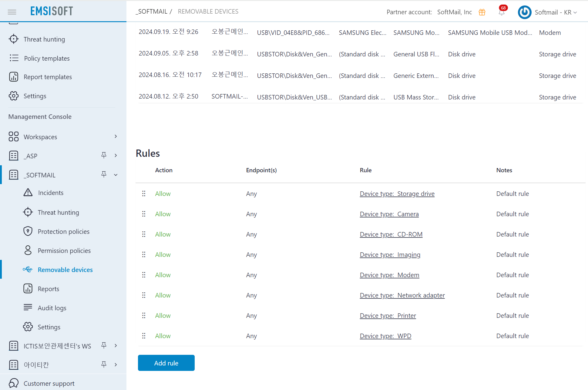Screen dimensions: 588x390
Task: Toggle the pin for the _ASP workspace
Action: [x=104, y=155]
